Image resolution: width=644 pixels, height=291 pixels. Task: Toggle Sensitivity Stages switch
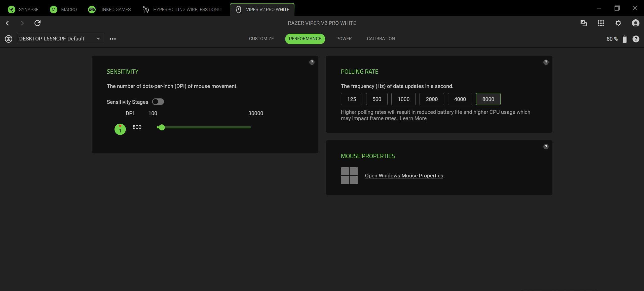pyautogui.click(x=158, y=102)
